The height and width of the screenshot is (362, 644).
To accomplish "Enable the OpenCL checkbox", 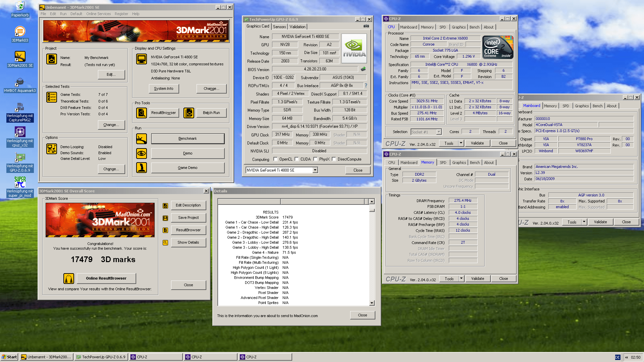I will tap(276, 160).
